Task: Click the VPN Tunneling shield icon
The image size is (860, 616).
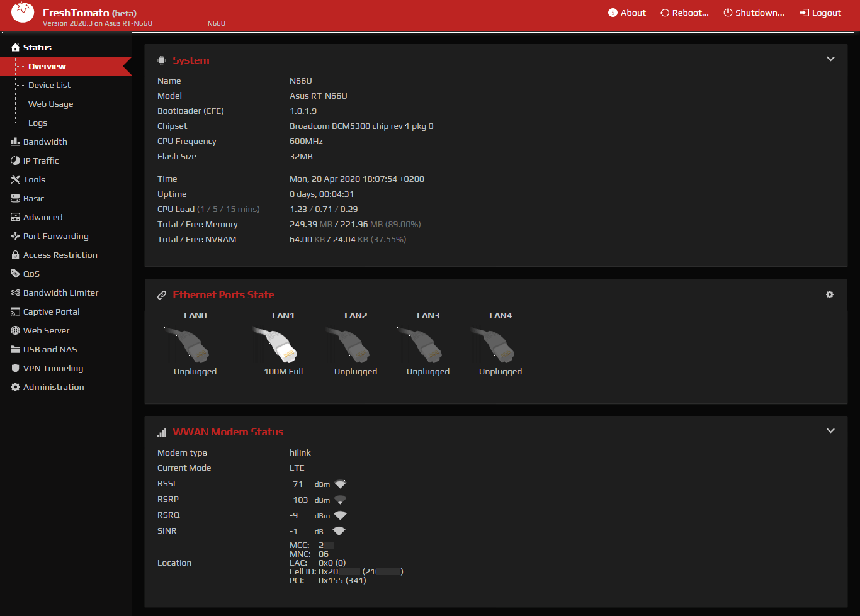Action: click(16, 368)
